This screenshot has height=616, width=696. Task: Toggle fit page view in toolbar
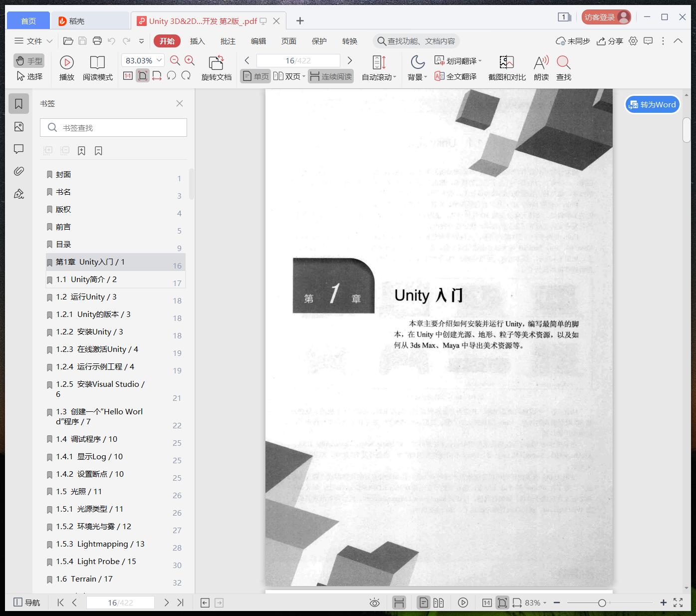(x=143, y=76)
